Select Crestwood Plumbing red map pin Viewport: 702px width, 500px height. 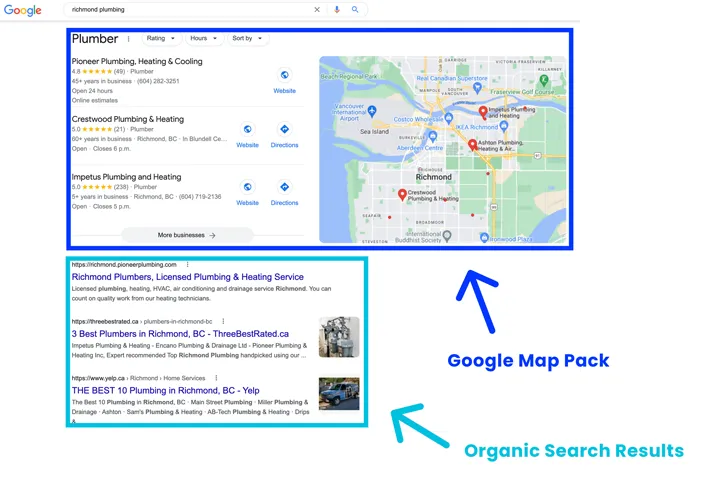pos(402,195)
